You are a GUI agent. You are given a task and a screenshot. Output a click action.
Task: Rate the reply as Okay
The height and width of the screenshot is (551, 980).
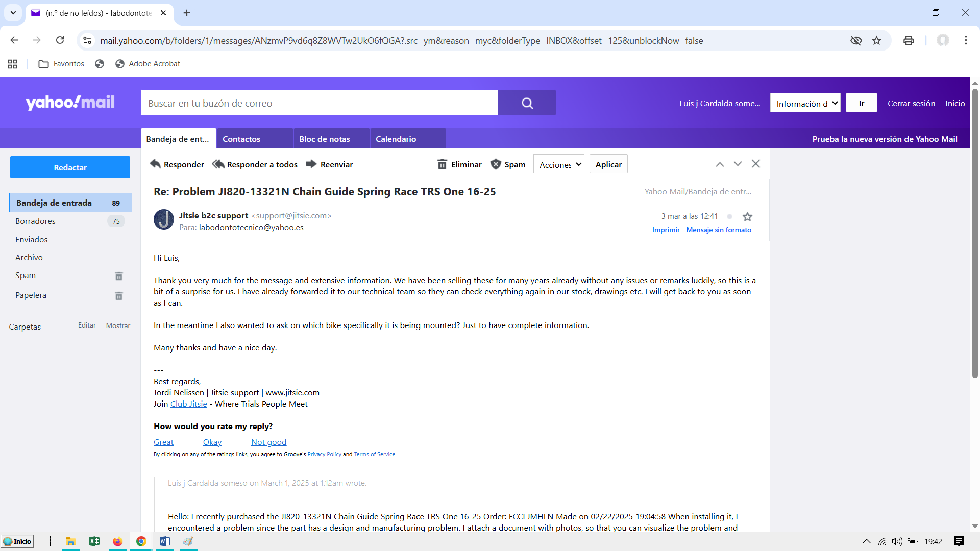(212, 442)
